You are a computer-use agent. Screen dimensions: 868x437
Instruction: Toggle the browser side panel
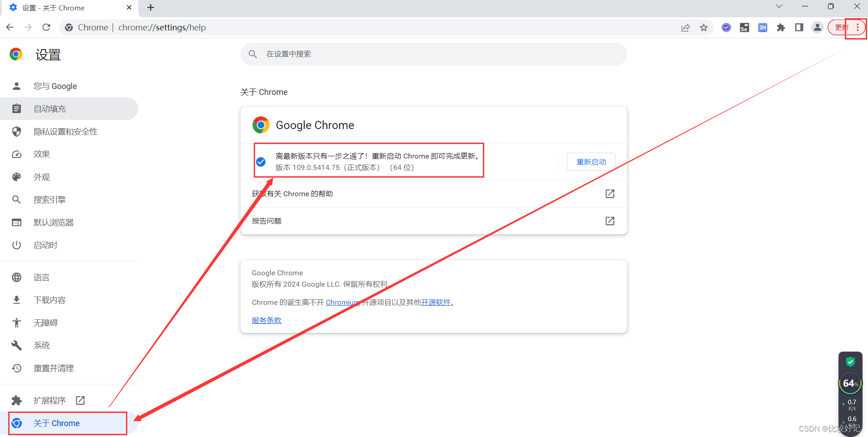click(799, 28)
